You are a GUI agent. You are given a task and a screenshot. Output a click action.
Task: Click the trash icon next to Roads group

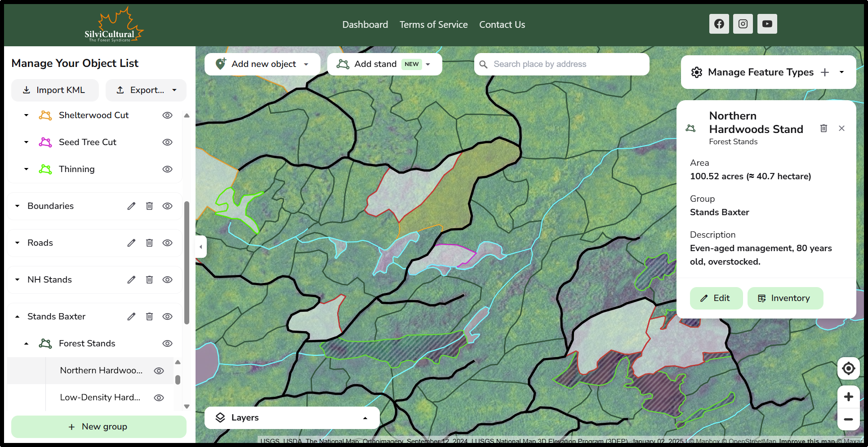149,243
